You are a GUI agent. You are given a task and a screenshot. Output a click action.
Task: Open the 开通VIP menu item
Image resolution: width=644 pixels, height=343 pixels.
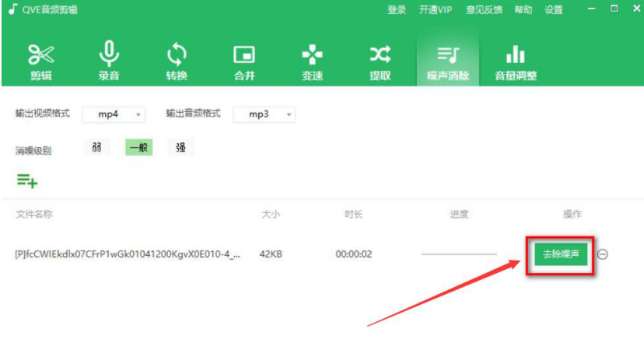coord(436,9)
